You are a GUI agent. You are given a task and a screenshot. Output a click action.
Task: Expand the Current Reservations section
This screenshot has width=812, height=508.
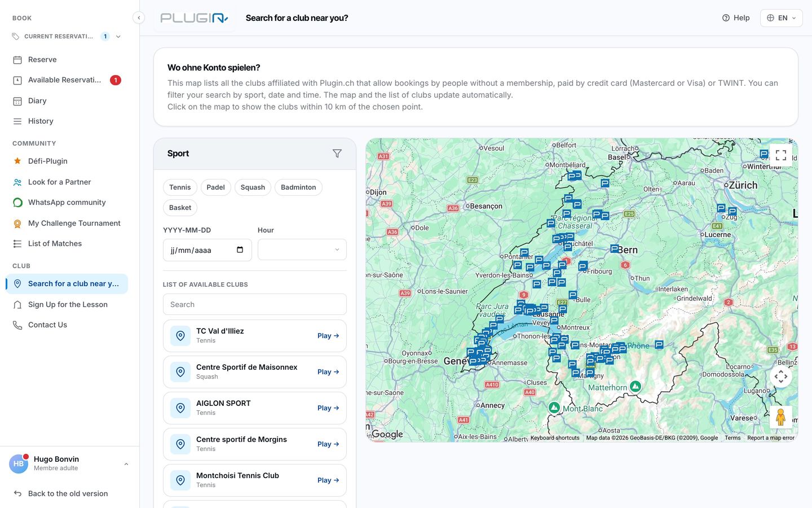click(x=67, y=37)
